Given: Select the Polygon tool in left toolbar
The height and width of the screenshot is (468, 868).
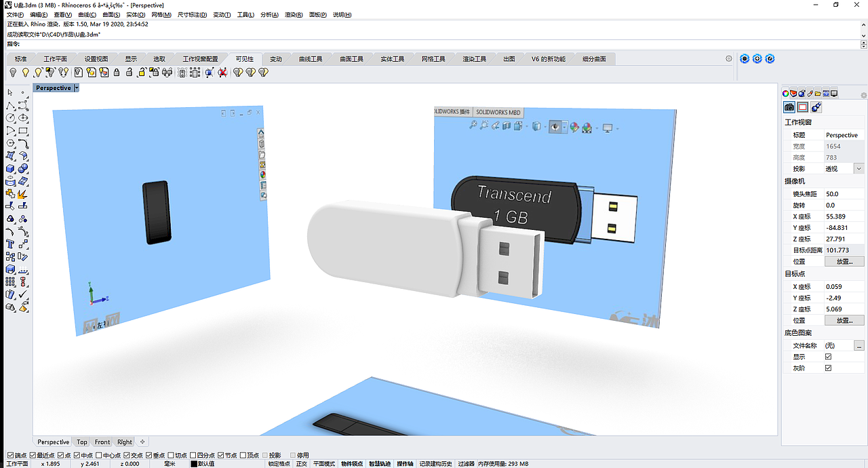Looking at the screenshot, I should click(10, 143).
